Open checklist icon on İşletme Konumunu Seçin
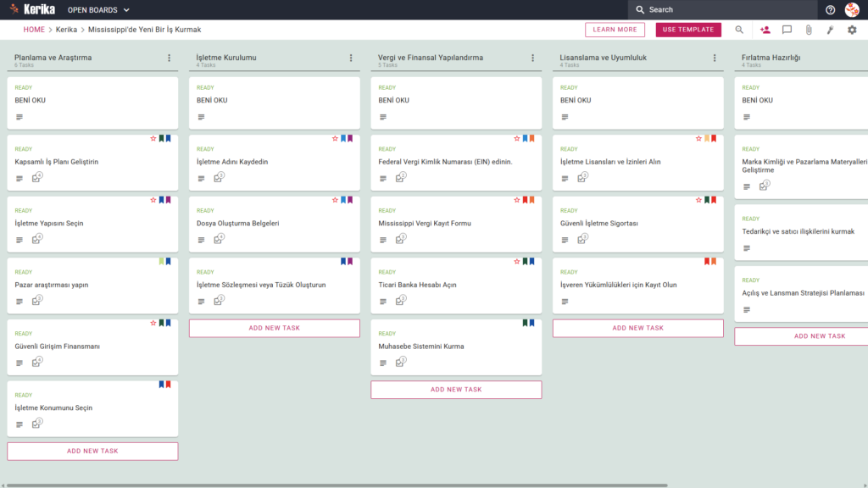This screenshot has width=868, height=488. coord(36,424)
